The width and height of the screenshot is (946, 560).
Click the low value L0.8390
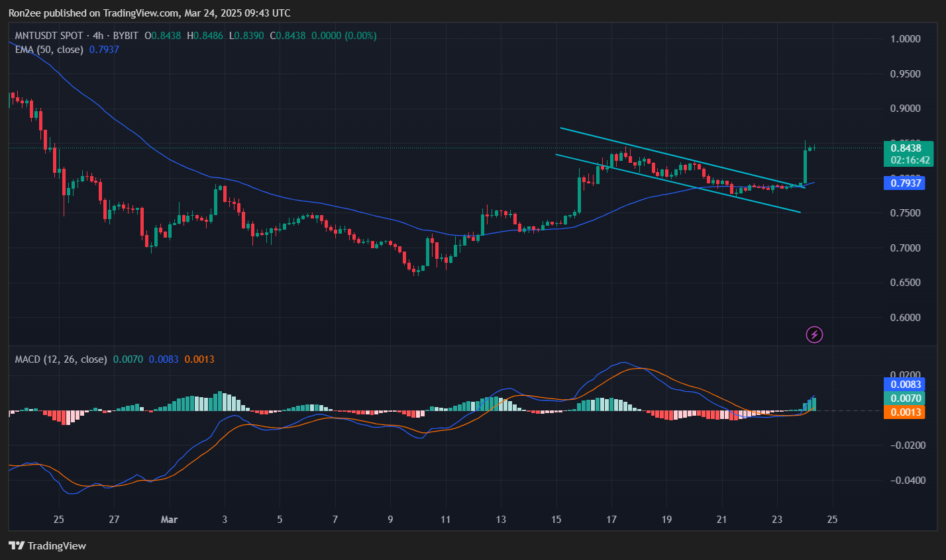click(x=247, y=36)
